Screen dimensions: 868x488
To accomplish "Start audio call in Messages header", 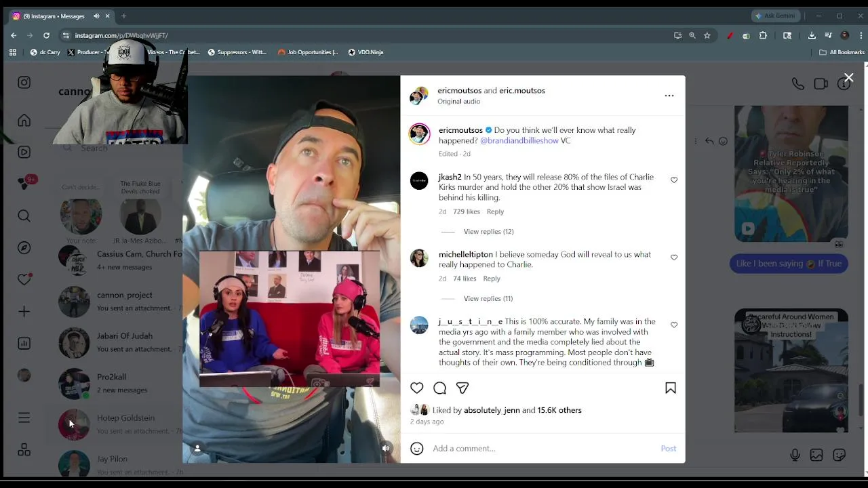I will (798, 84).
